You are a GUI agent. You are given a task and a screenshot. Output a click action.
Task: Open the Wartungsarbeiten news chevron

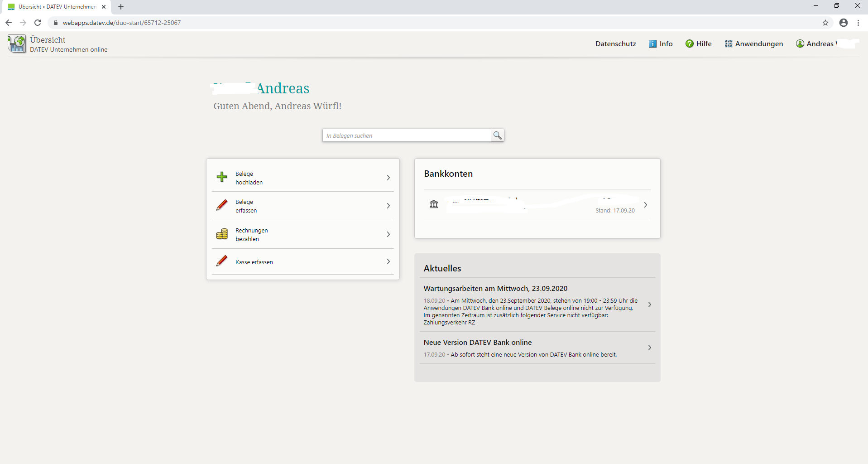tap(649, 304)
